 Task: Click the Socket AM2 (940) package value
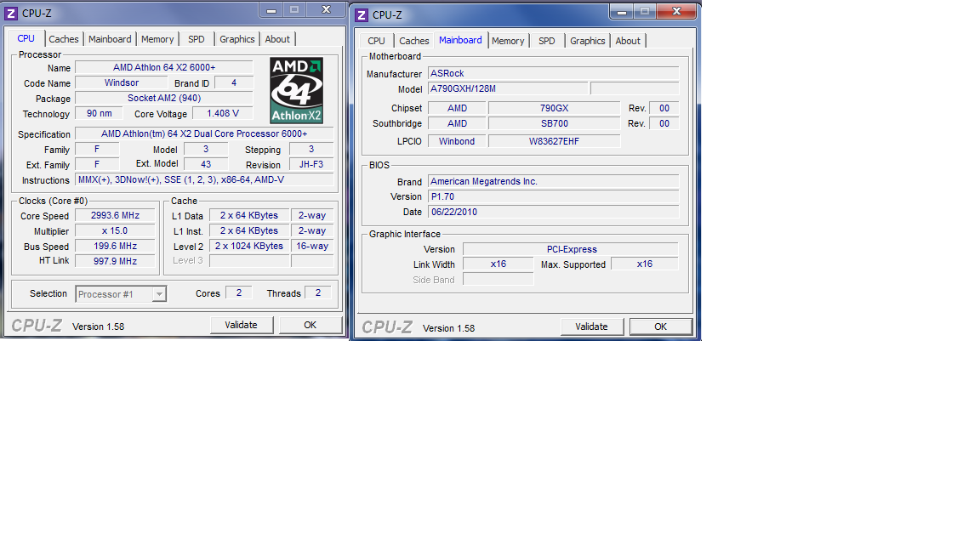tap(164, 98)
